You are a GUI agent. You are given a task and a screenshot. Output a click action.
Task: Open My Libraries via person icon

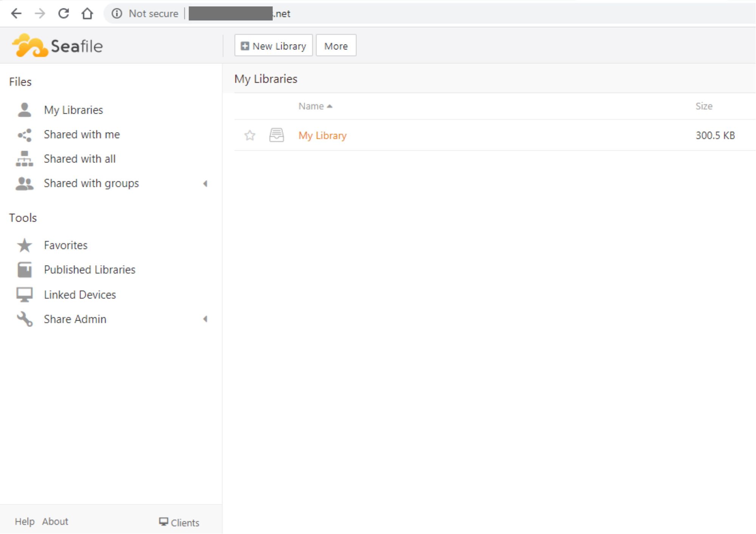point(25,110)
